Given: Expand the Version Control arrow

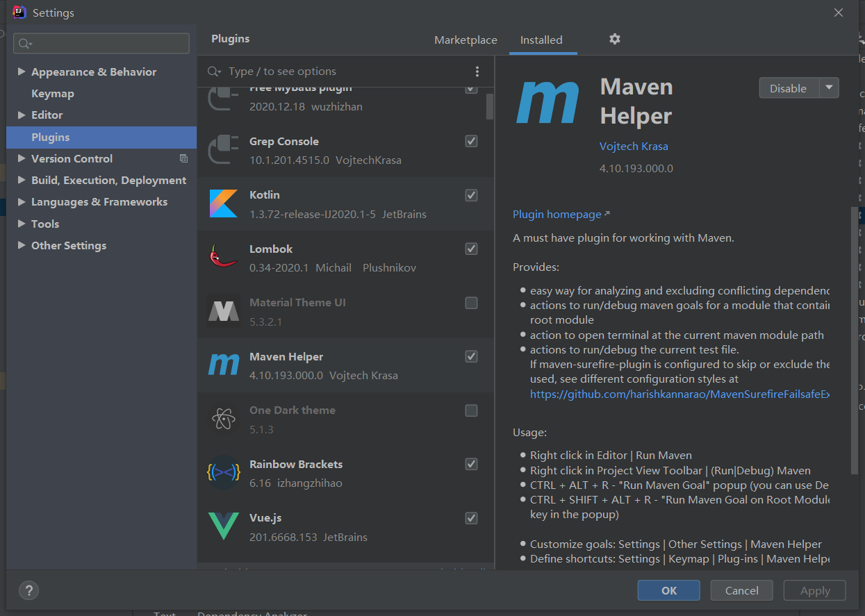Looking at the screenshot, I should pos(22,158).
